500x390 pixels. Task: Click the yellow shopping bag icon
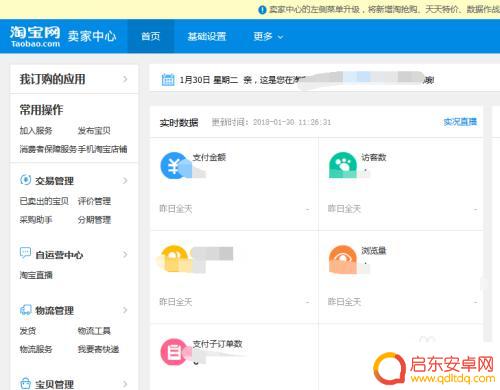tap(174, 258)
